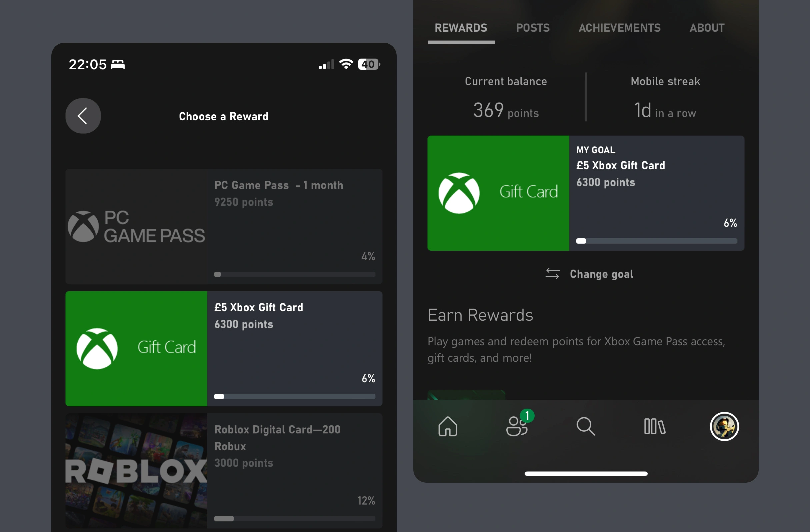Screen dimensions: 810x532
Task: Tap the sleep focus bed icon
Action: click(x=118, y=64)
